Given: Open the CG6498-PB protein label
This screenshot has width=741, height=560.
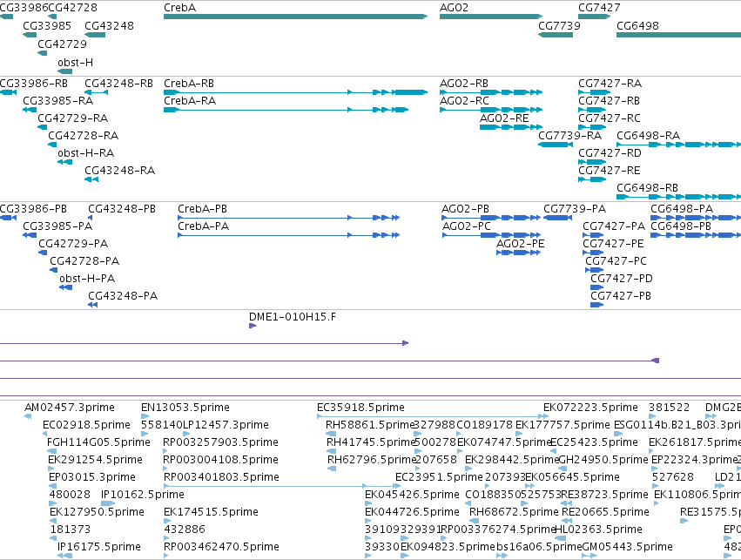Looking at the screenshot, I should tap(681, 226).
